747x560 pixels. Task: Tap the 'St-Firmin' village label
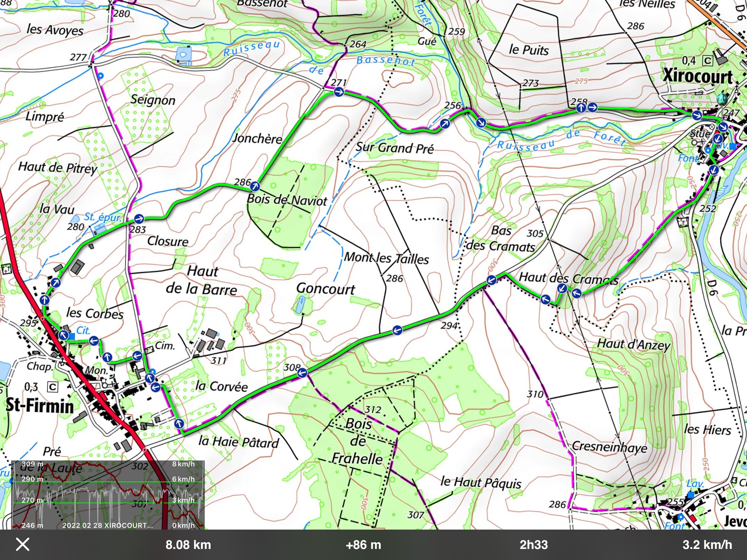pos(40,405)
